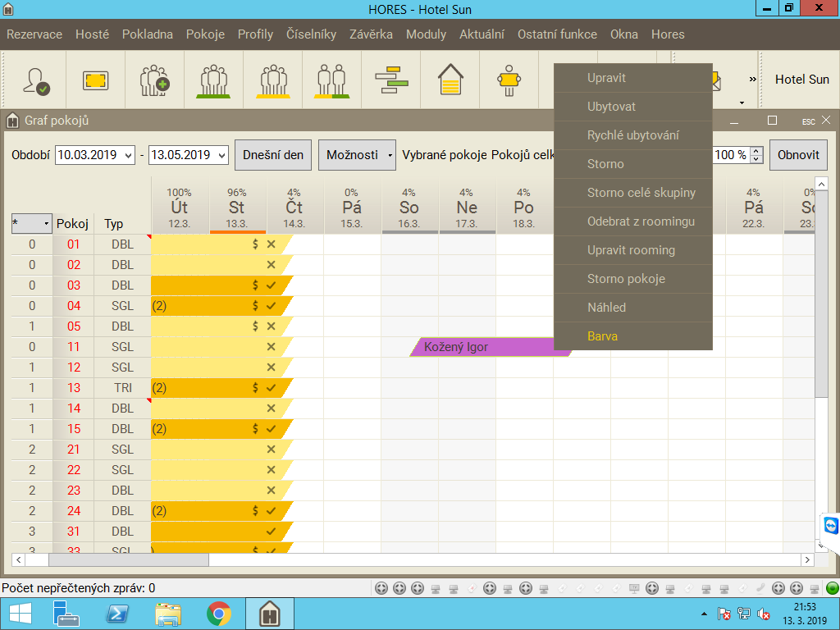Open the Pokladna menu
The image size is (840, 630).
point(148,34)
